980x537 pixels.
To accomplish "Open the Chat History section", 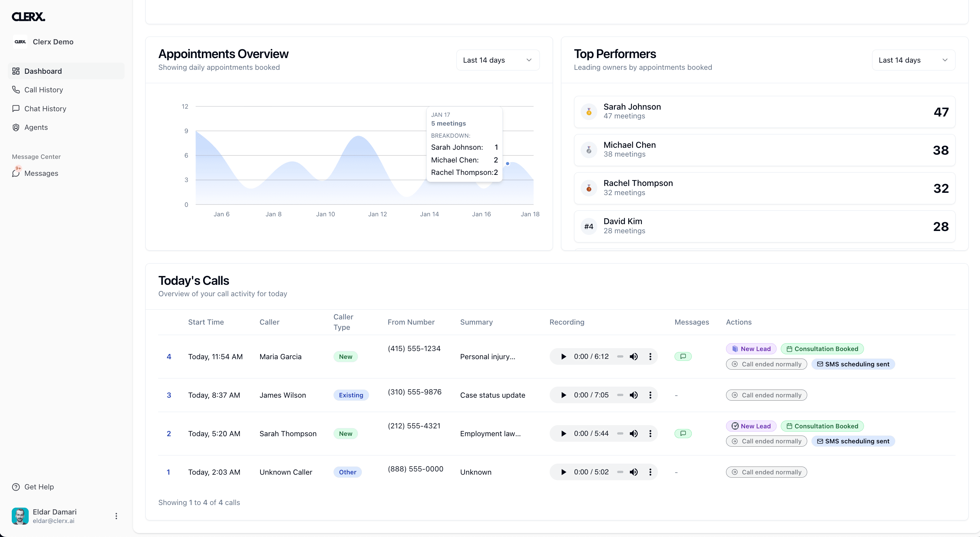I will 45,108.
